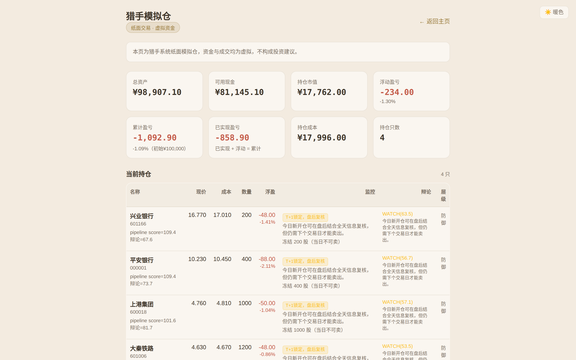Select the 大秦铁路 stock name
The height and width of the screenshot is (360, 576).
click(x=141, y=348)
